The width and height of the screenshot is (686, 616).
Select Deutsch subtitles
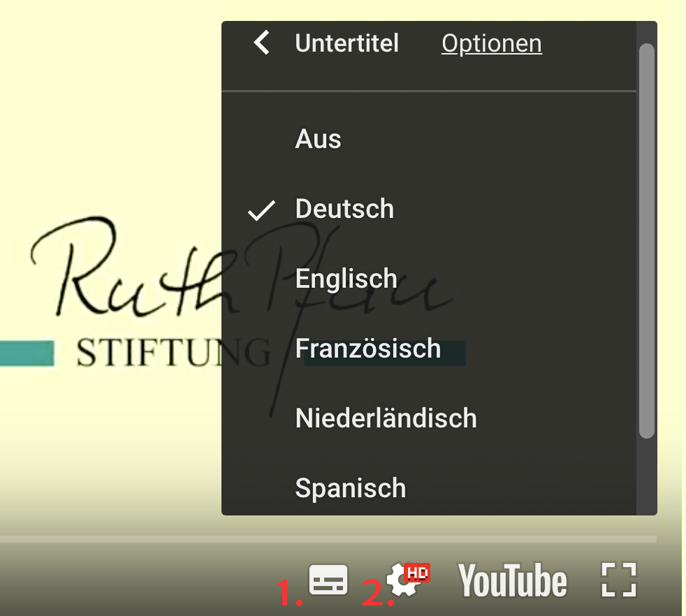point(429,209)
